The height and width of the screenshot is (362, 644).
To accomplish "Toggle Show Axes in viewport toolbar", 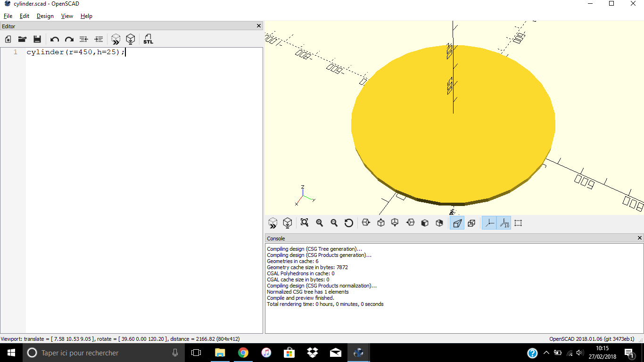I will [489, 223].
